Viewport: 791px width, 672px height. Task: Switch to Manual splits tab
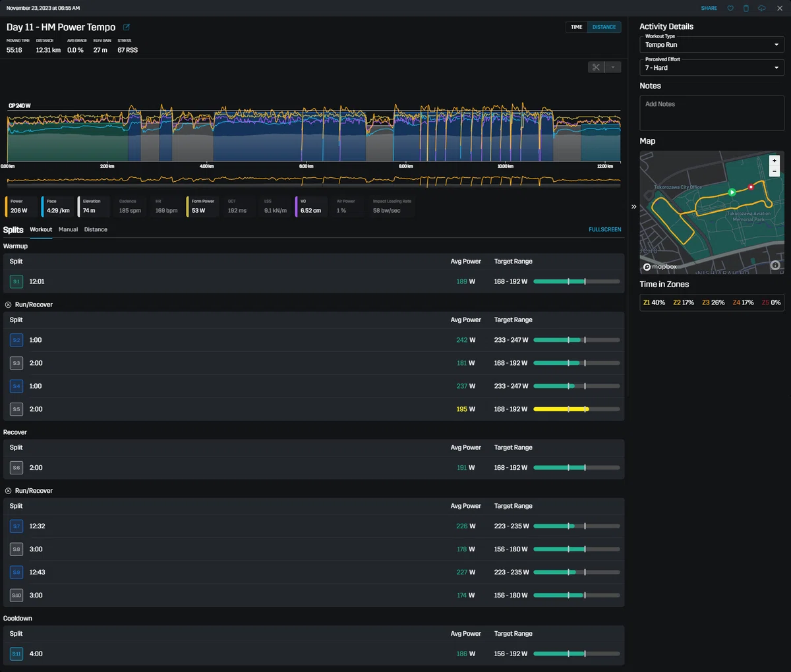[68, 230]
